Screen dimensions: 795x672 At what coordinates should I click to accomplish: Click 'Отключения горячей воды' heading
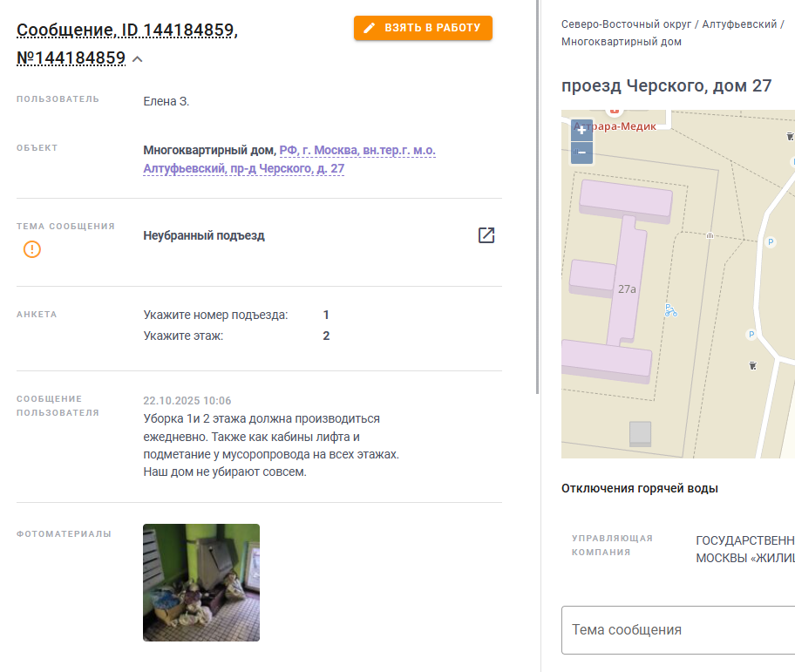pos(639,489)
